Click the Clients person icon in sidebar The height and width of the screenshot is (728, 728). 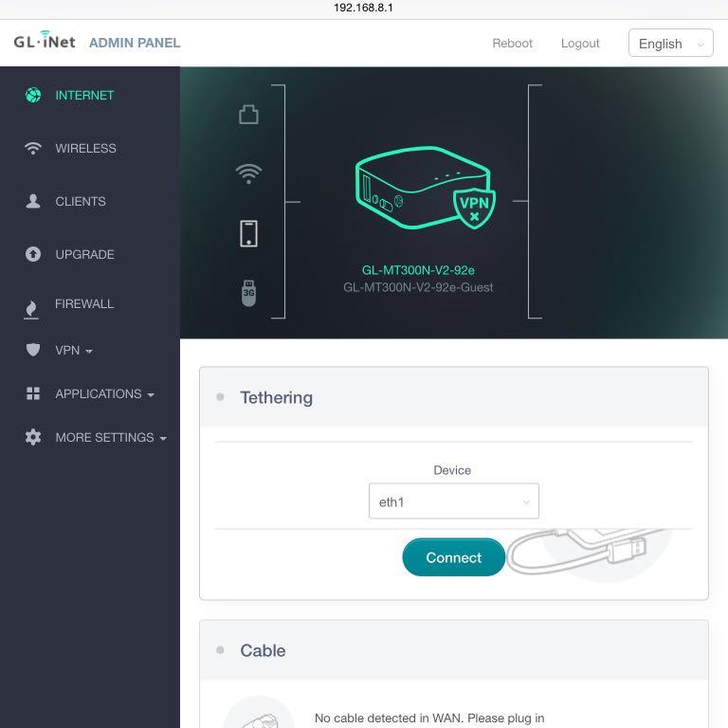coord(33,201)
